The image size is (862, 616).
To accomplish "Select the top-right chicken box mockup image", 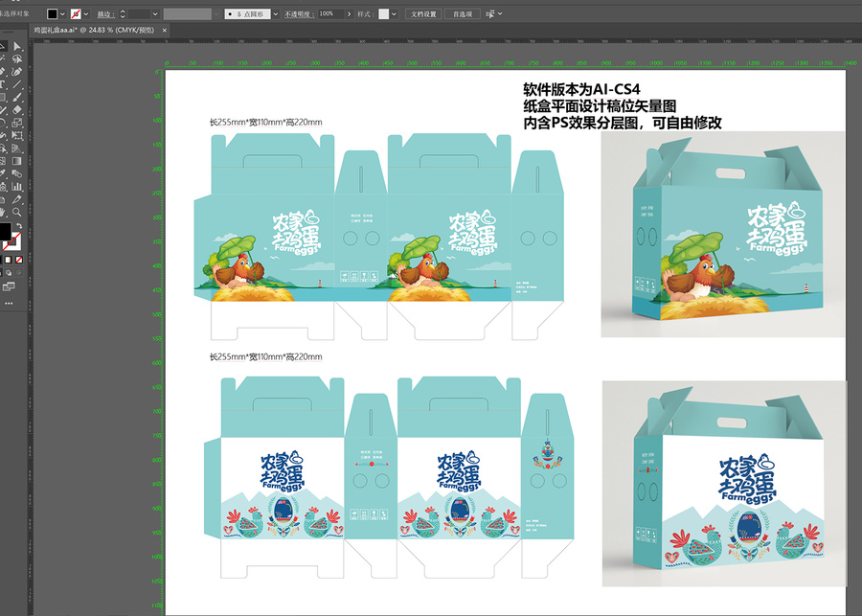I will [723, 235].
